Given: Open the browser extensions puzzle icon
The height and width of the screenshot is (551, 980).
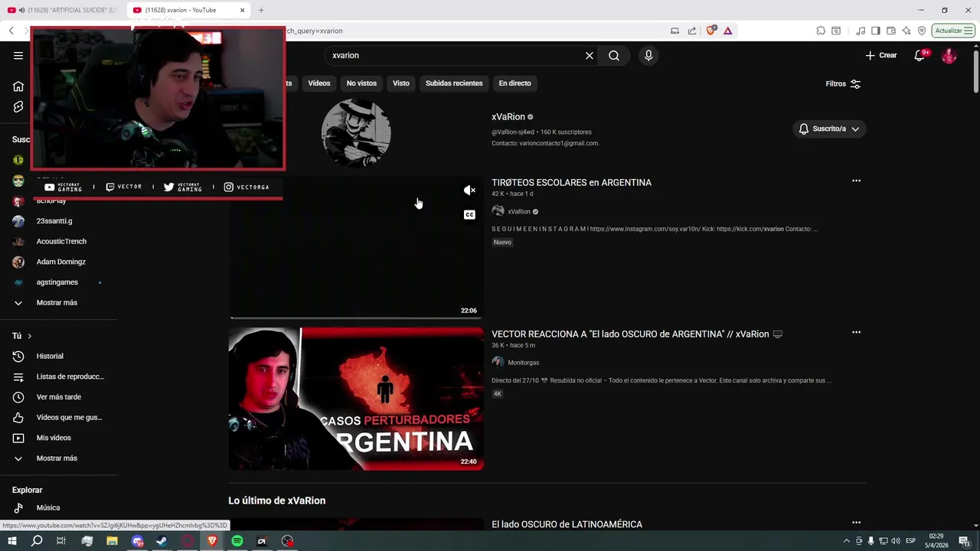Looking at the screenshot, I should tap(821, 31).
